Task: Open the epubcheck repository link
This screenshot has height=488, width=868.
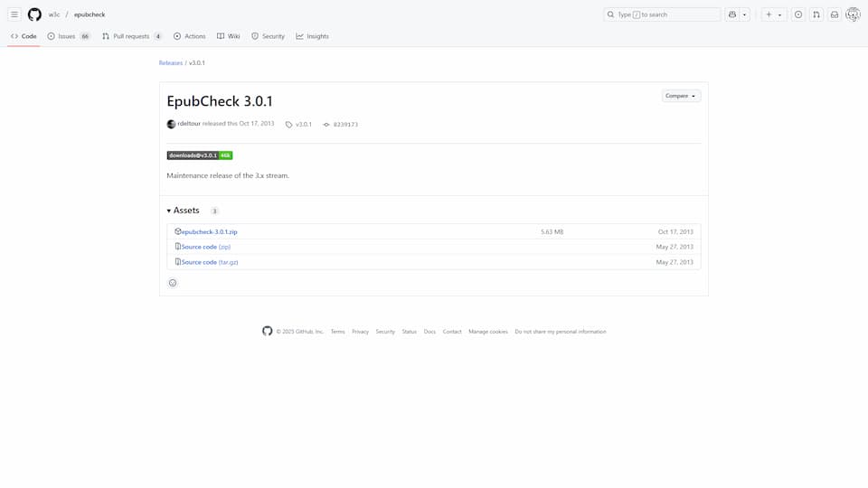Action: click(90, 14)
